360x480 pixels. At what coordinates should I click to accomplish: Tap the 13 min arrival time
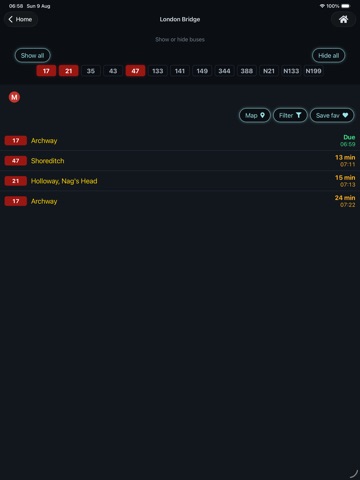click(345, 157)
